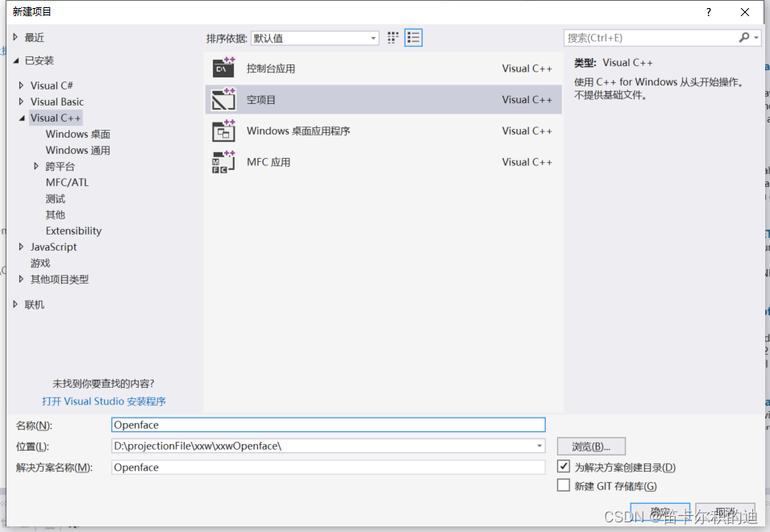Expand the 最近 node
Screen dimensions: 770x532
tap(15, 37)
